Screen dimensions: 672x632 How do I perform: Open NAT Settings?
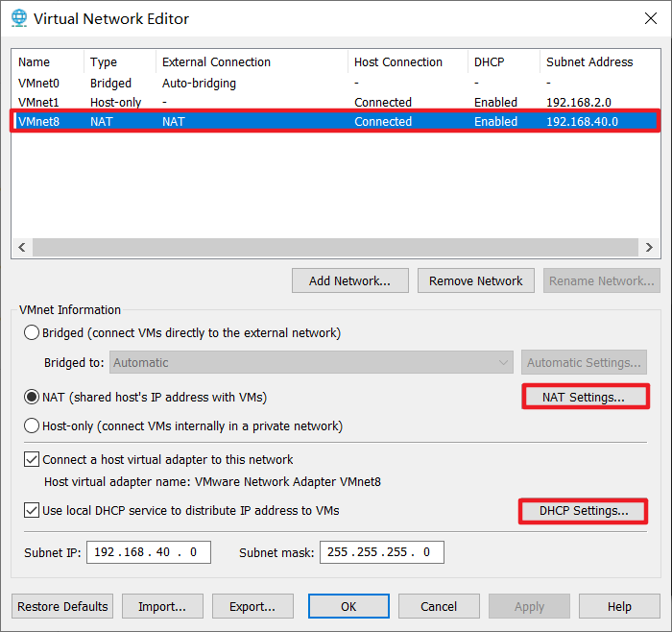pos(584,397)
